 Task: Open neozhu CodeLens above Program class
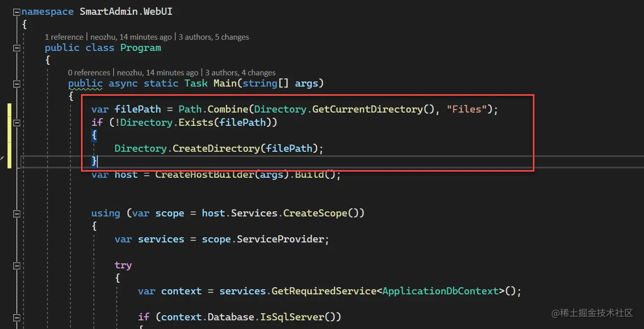(x=130, y=37)
